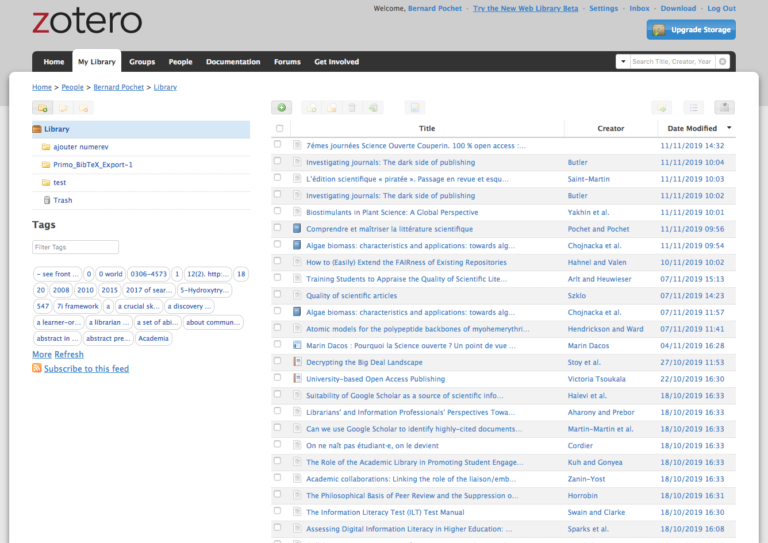Click the Upgrade Storage box icon
Viewport: 768px width, 543px height.
click(659, 30)
